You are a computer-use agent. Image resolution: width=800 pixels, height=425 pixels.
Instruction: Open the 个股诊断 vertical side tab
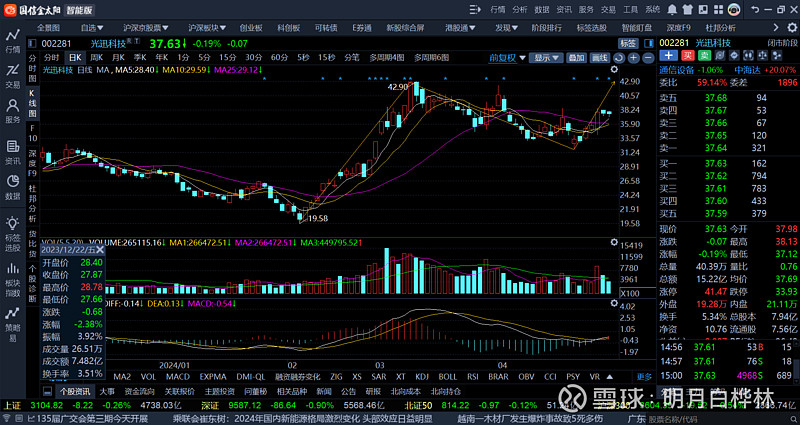32,284
